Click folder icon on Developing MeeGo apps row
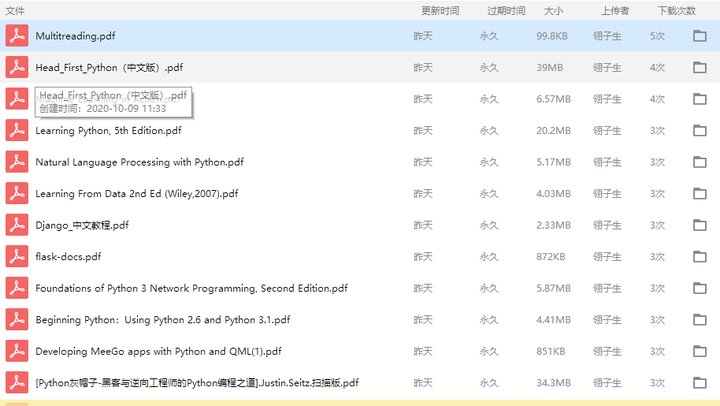 tap(700, 352)
